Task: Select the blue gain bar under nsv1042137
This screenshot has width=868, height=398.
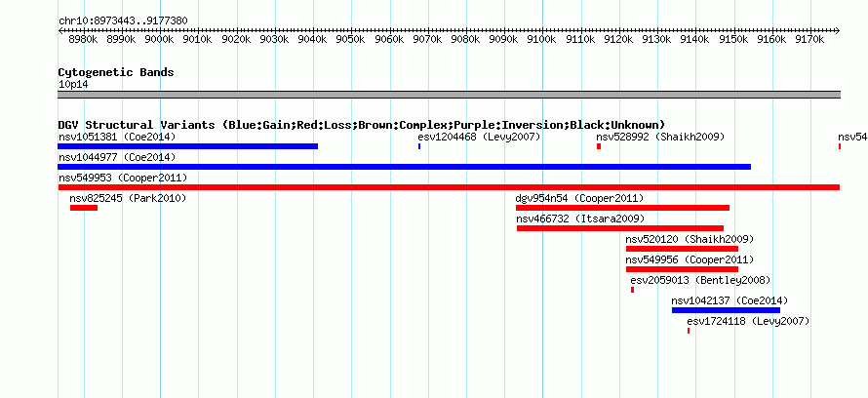Action: point(727,310)
